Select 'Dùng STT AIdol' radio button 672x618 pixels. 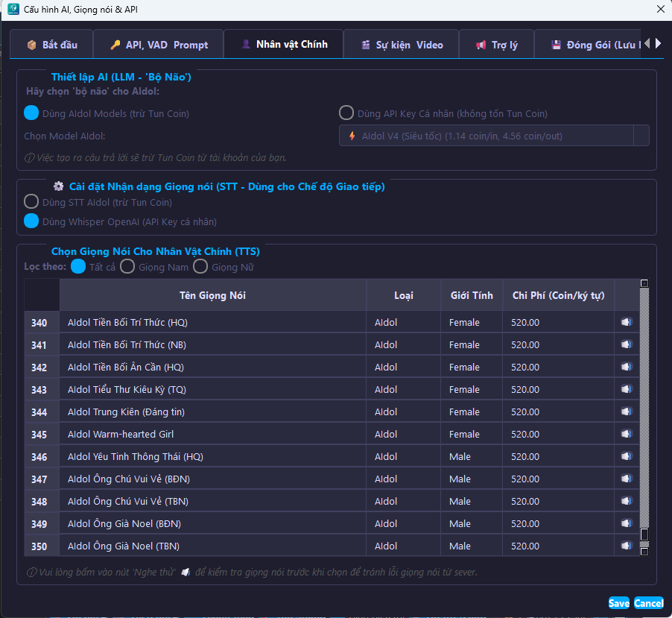[31, 201]
